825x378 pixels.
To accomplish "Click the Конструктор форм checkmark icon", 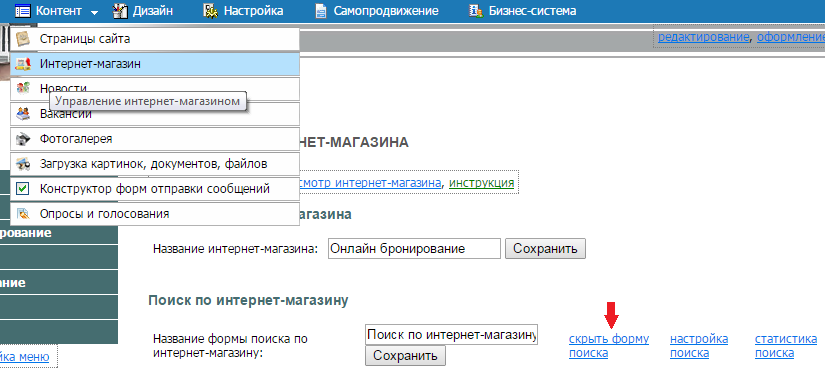I will [23, 188].
